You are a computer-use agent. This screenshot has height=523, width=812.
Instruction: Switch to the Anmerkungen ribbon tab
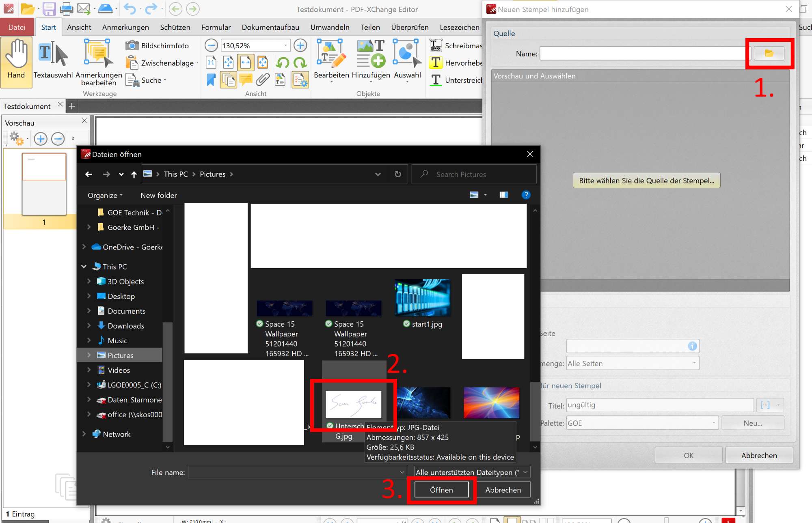pyautogui.click(x=125, y=27)
